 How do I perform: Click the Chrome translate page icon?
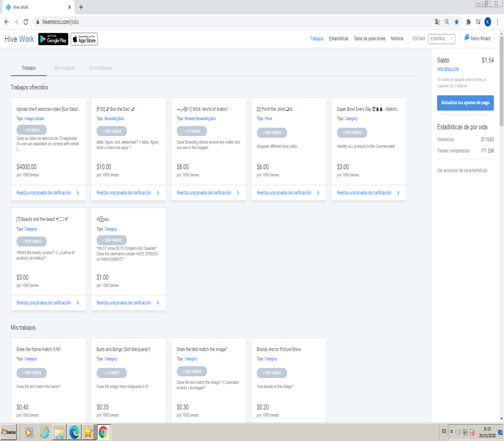coord(437,22)
